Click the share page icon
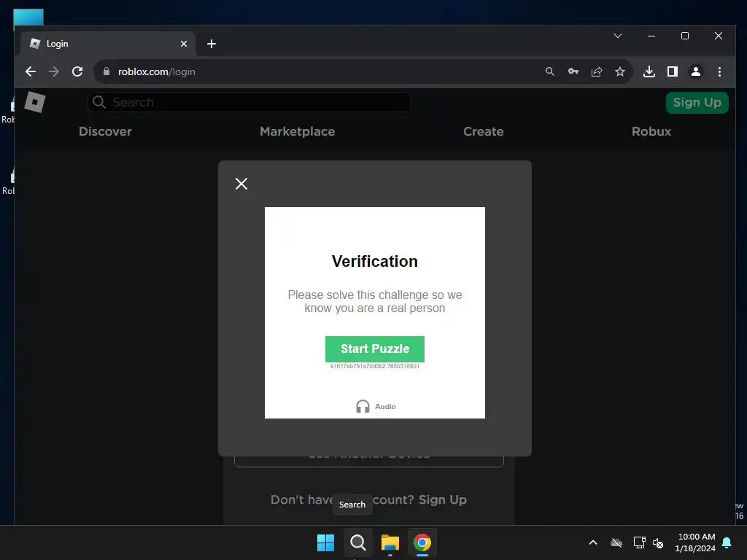Screen dimensions: 747x560 pos(597,71)
